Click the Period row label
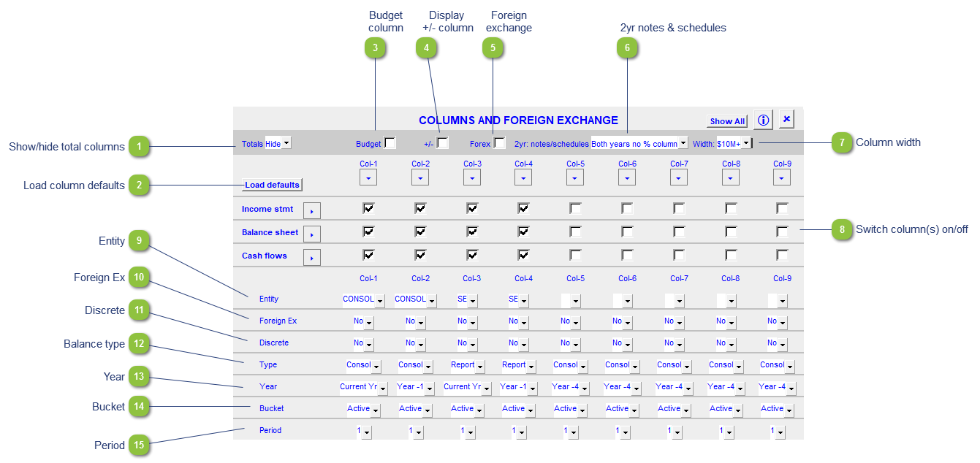The width and height of the screenshot is (980, 463). click(x=270, y=430)
